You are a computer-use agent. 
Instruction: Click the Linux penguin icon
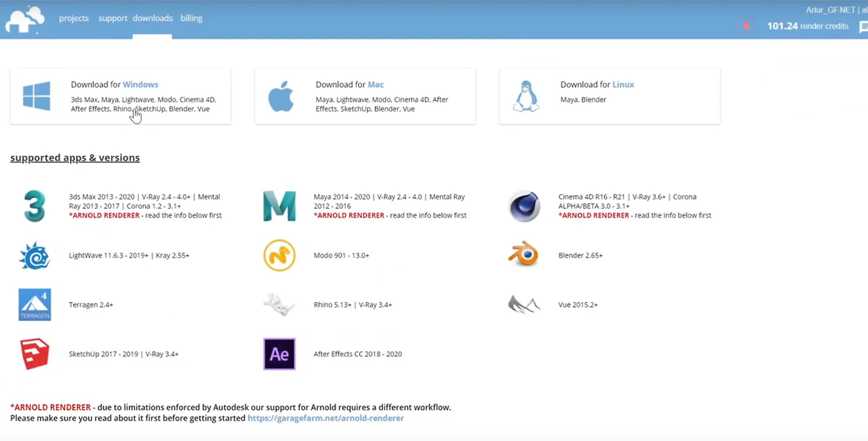[526, 96]
